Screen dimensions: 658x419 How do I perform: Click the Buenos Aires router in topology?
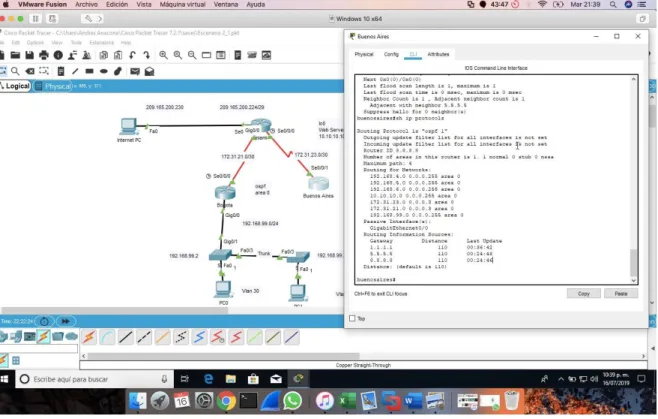pos(319,183)
